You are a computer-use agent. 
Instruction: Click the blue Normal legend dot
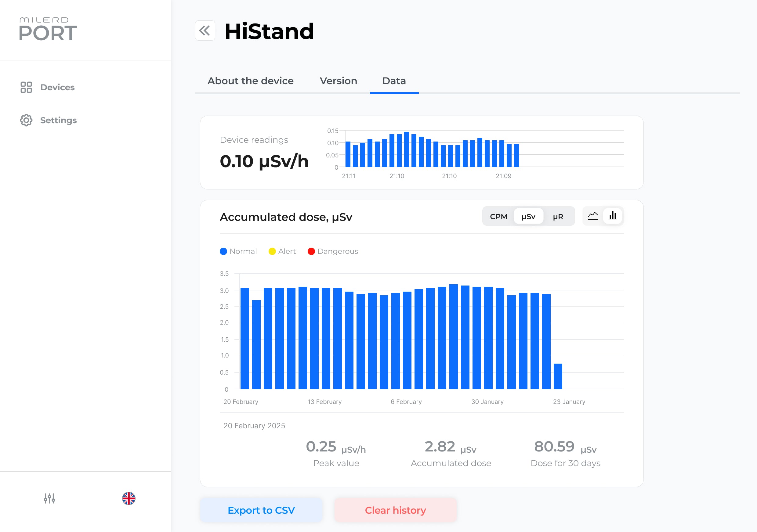tap(223, 251)
